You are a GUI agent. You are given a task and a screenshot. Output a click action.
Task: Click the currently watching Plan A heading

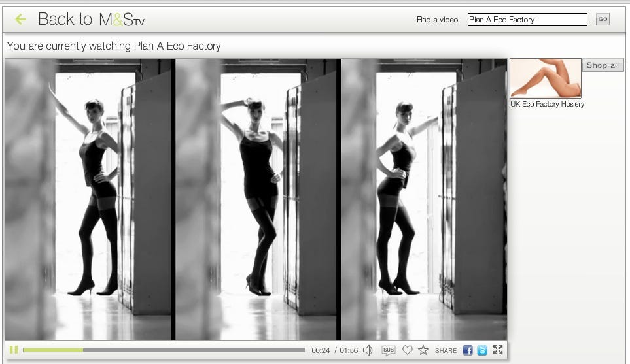tap(114, 46)
